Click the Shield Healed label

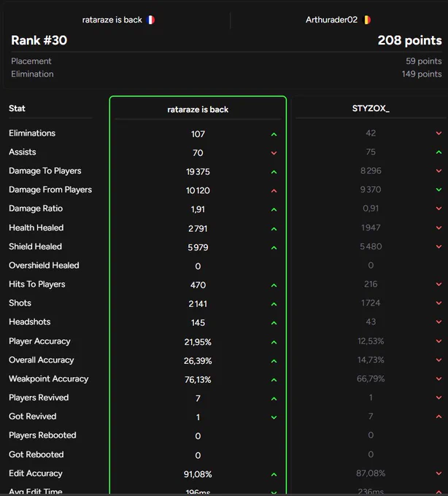coord(35,247)
